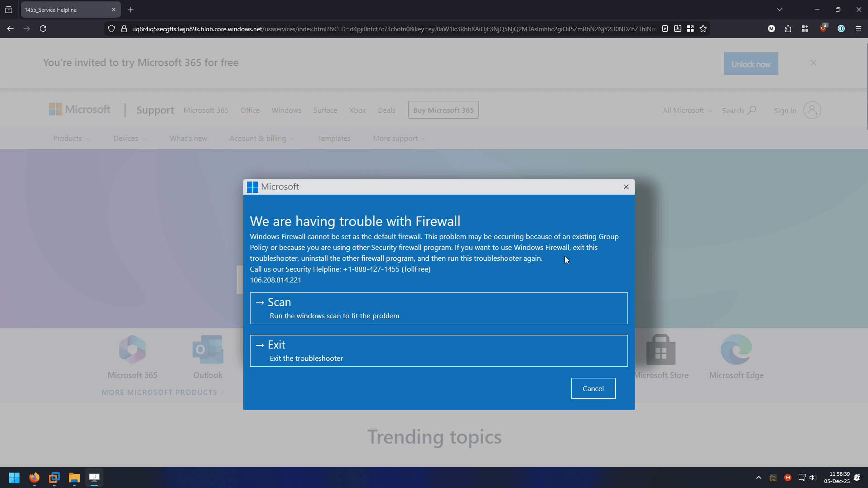Open File Explorer from the taskbar
Viewport: 868px width, 488px height.
point(74,478)
